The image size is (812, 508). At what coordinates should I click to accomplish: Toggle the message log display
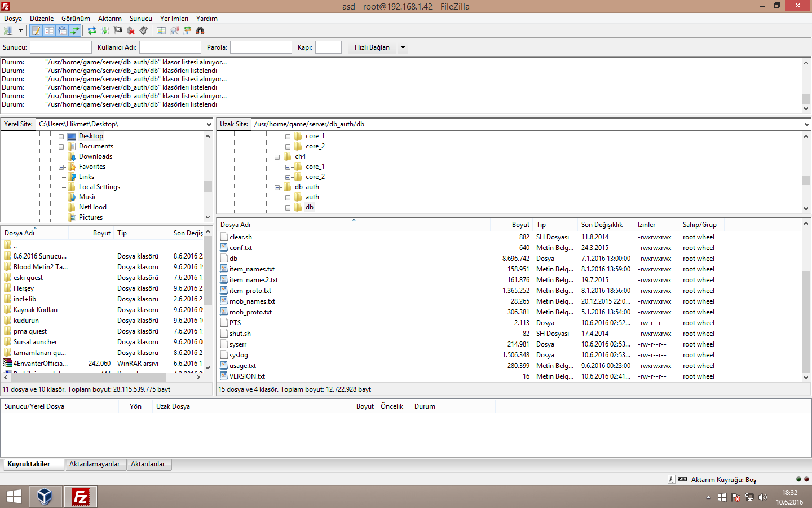point(36,30)
